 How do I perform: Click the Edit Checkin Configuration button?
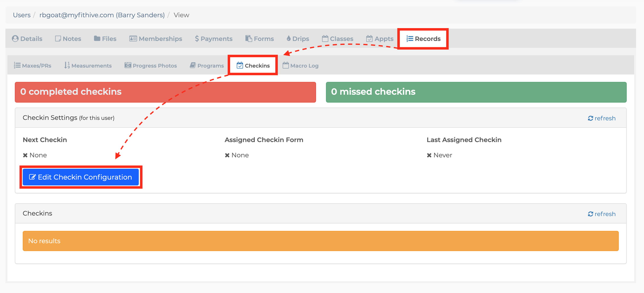tap(80, 177)
